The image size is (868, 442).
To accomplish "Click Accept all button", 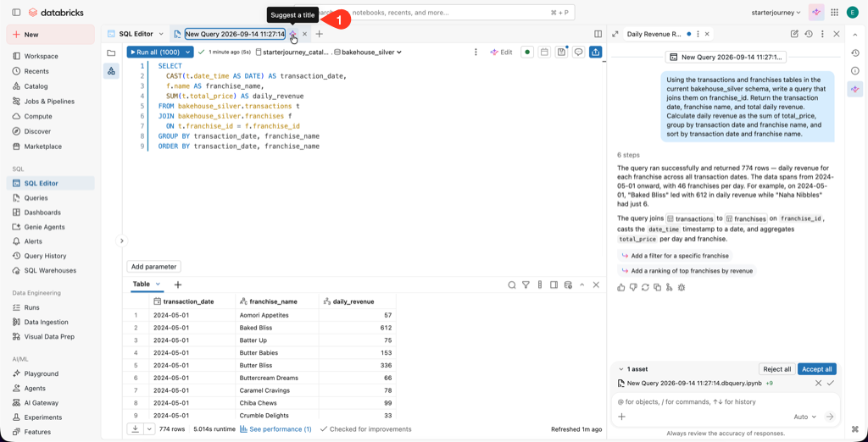I will (x=817, y=369).
